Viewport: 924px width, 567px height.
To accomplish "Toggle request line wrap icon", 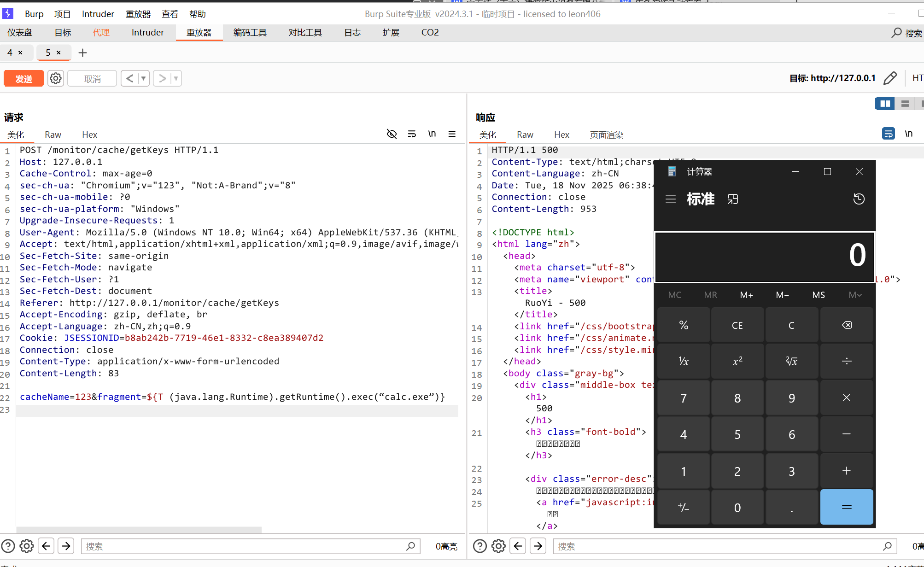I will pyautogui.click(x=412, y=134).
